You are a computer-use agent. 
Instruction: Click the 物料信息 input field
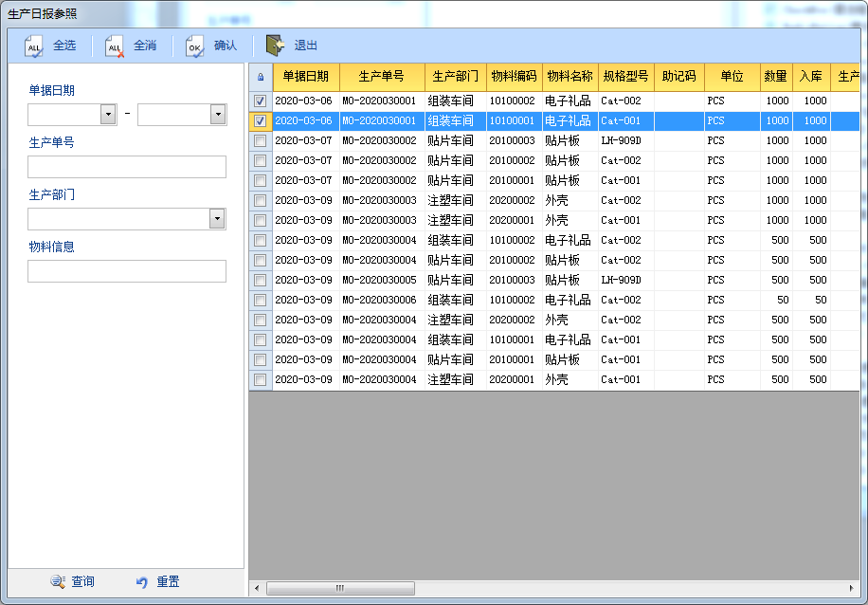click(127, 271)
